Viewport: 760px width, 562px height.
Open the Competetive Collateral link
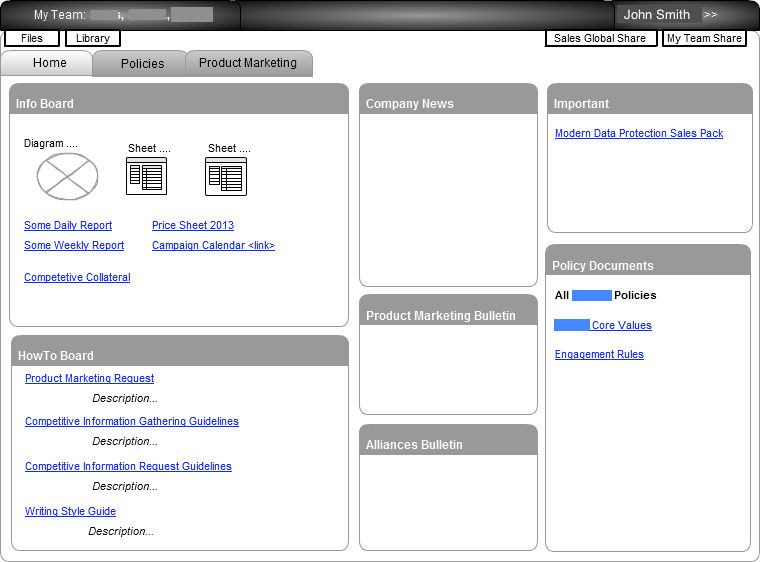tap(77, 278)
